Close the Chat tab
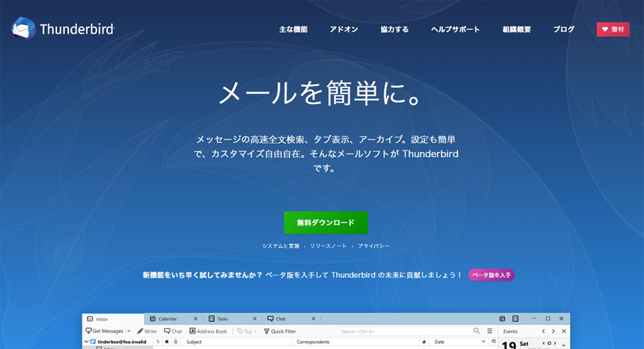This screenshot has width=644, height=349. [313, 319]
